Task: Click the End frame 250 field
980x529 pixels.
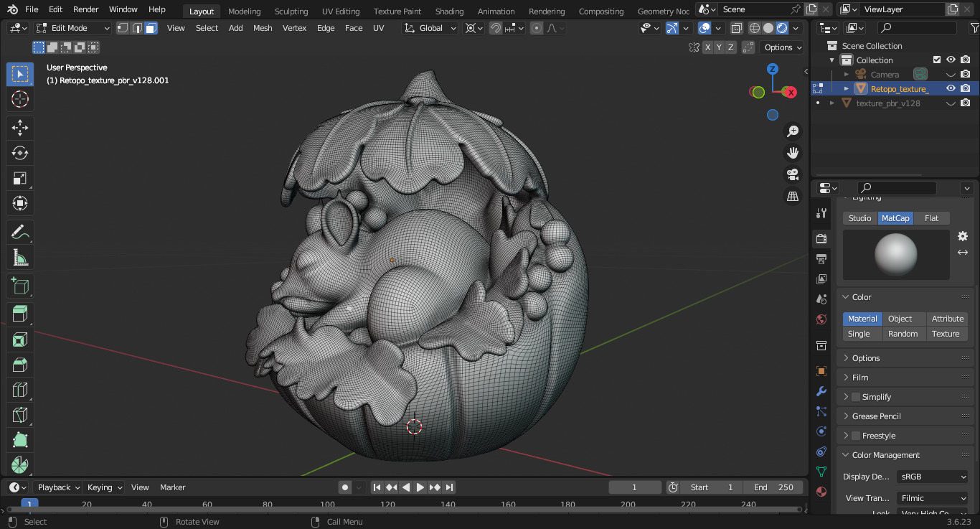Action: [x=773, y=487]
